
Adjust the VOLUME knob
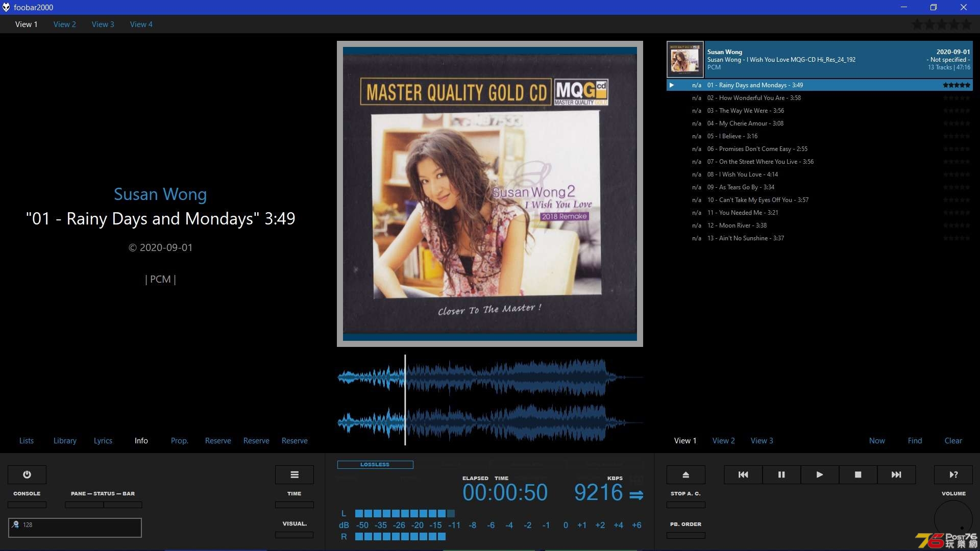click(x=953, y=519)
